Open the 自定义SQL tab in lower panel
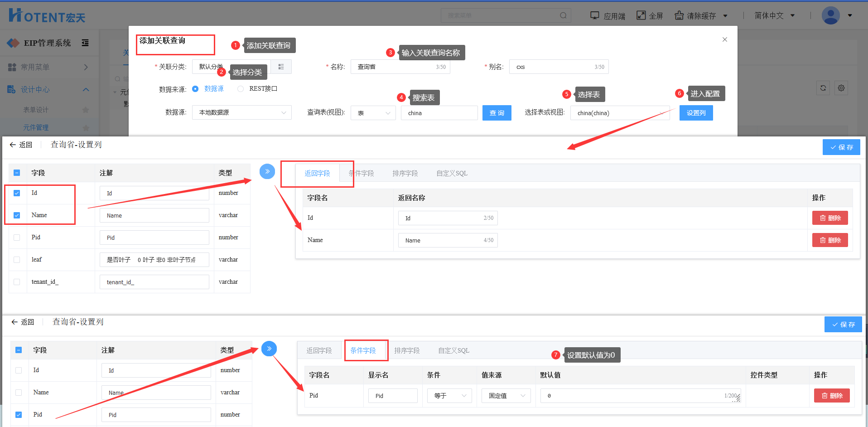Viewport: 868px width, 427px height. [x=453, y=351]
